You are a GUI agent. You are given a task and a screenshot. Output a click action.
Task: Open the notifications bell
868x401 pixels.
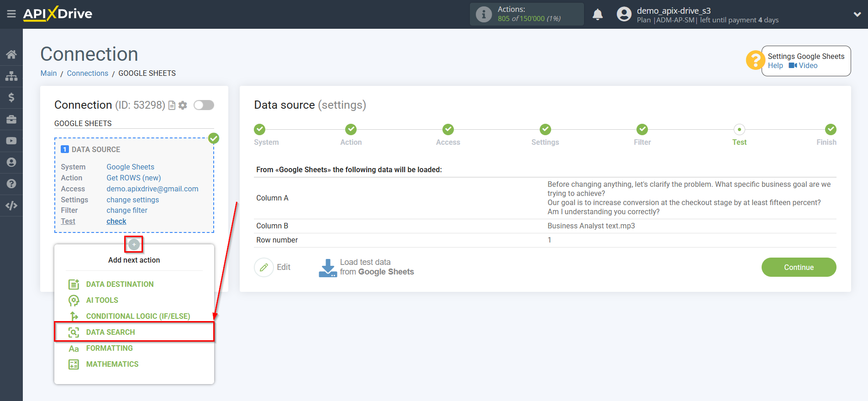pos(597,15)
